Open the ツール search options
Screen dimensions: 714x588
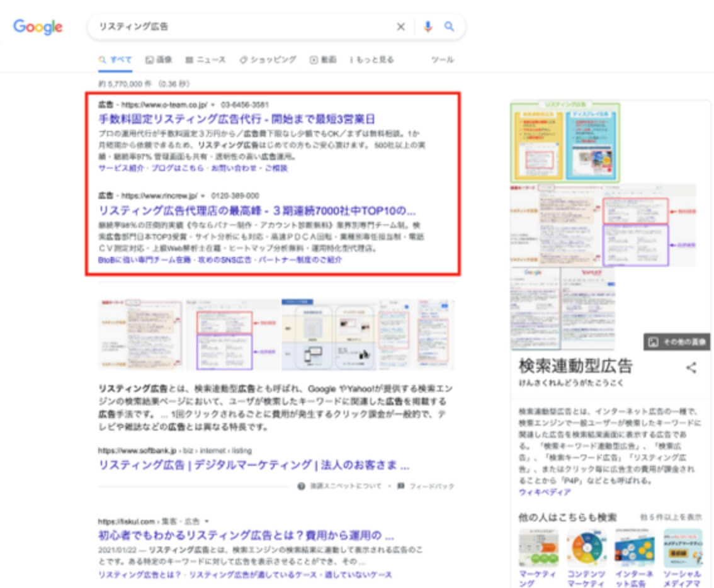tap(442, 60)
